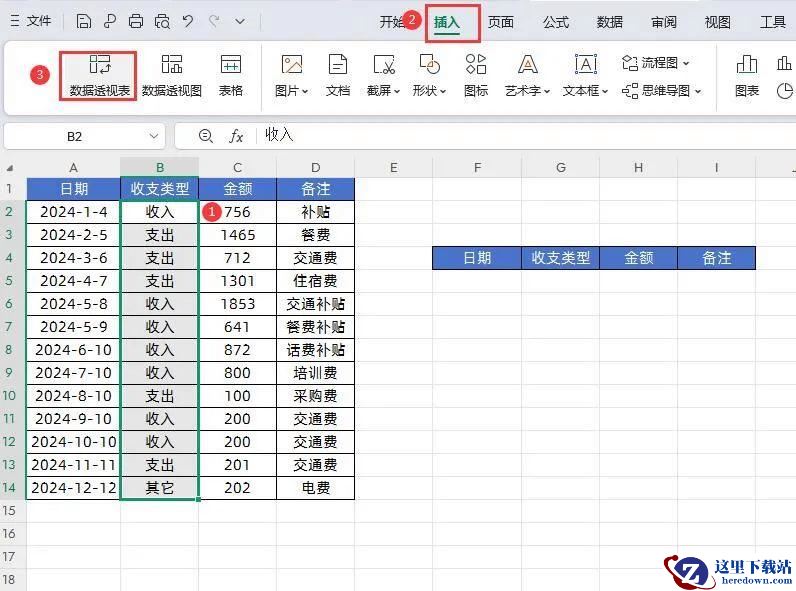Click the fx insert function icon
The height and width of the screenshot is (591, 796).
(236, 136)
